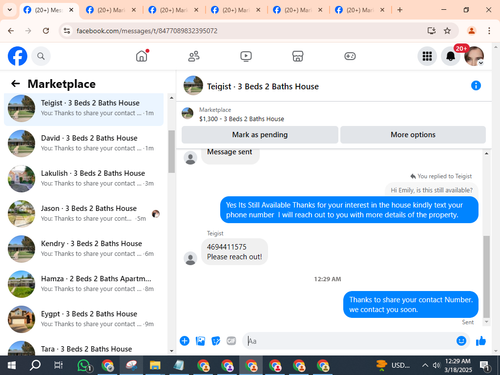Viewport: 500px width, 375px height.
Task: Click the Facebook search magnifier icon
Action: point(41,56)
